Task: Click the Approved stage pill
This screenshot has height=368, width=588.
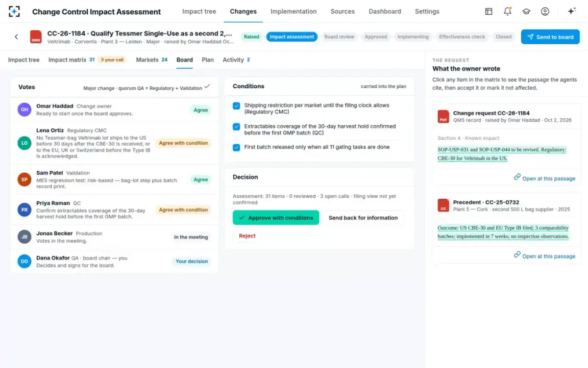Action: pyautogui.click(x=376, y=37)
